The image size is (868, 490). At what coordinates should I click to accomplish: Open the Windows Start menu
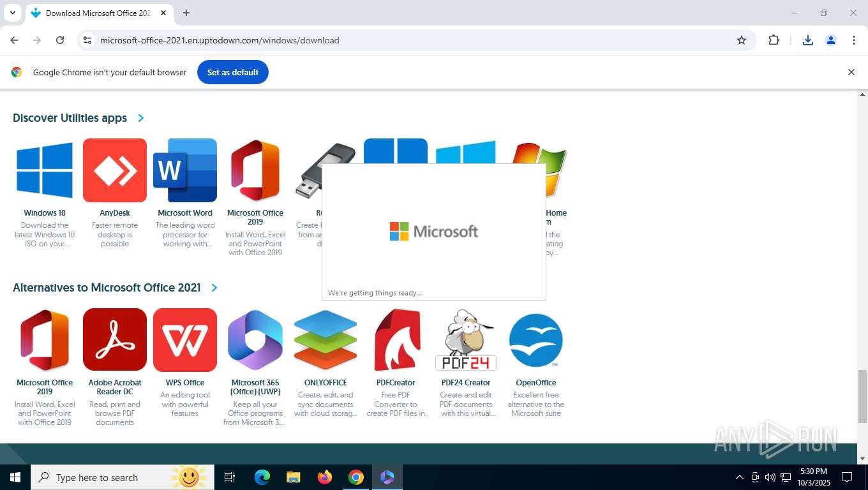click(x=15, y=477)
